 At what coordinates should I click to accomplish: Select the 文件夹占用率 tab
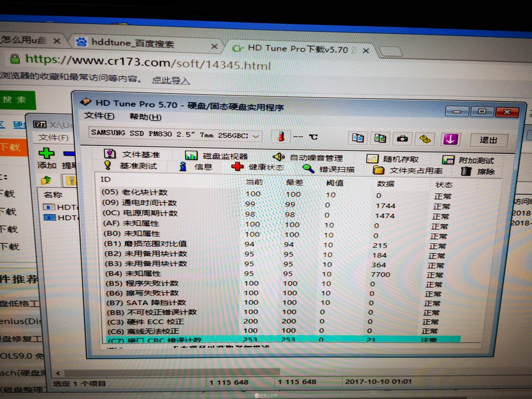pyautogui.click(x=415, y=171)
